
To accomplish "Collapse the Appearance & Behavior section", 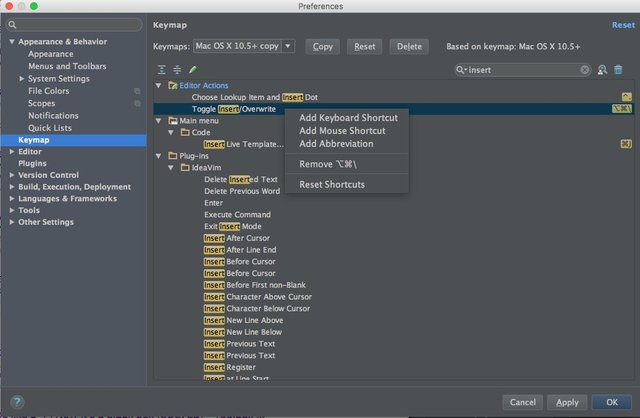I will click(12, 42).
